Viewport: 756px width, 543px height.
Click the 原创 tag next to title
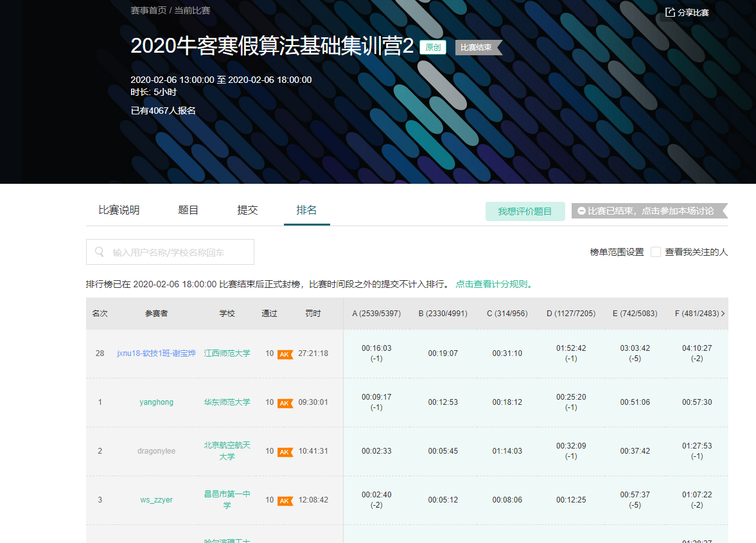pos(433,48)
